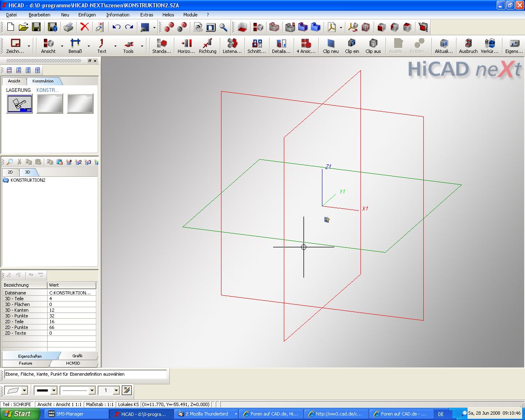
Task: Click the Detaila... detail view icon
Action: (281, 46)
